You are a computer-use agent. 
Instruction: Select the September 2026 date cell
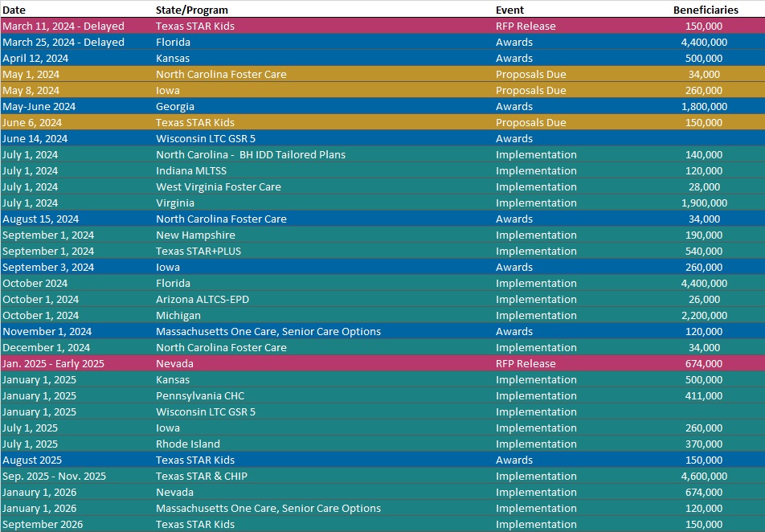[43, 524]
